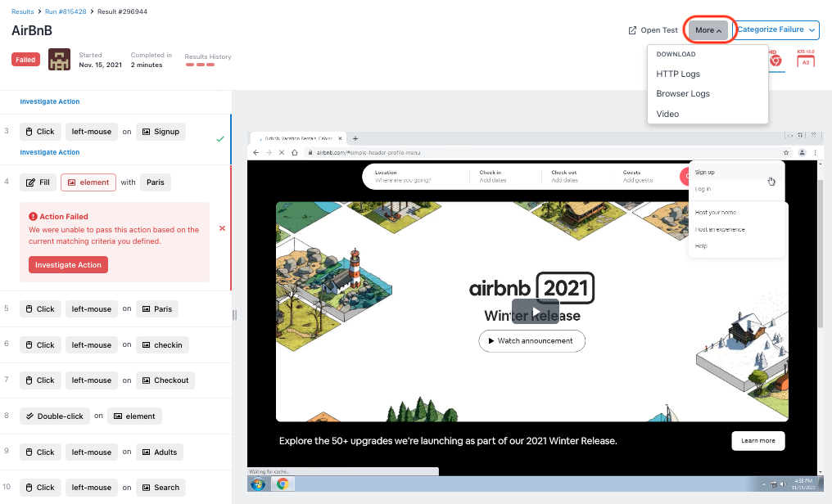This screenshot has width=832, height=504.
Task: Click Watch announcement button in screenshot
Action: 531,340
